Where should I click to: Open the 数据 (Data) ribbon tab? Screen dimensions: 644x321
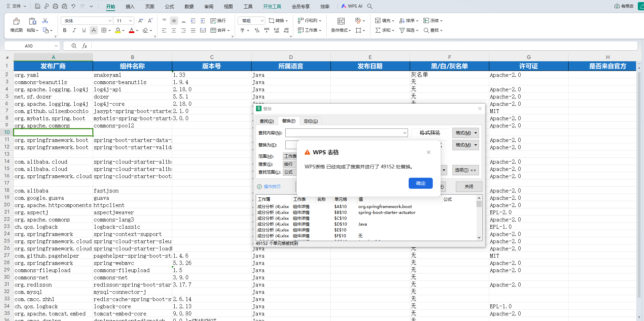[x=189, y=6]
